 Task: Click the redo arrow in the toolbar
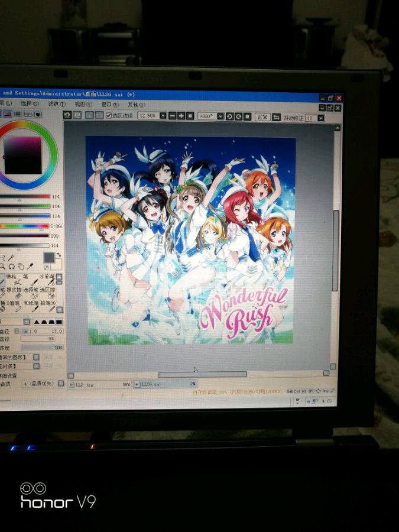(77, 115)
